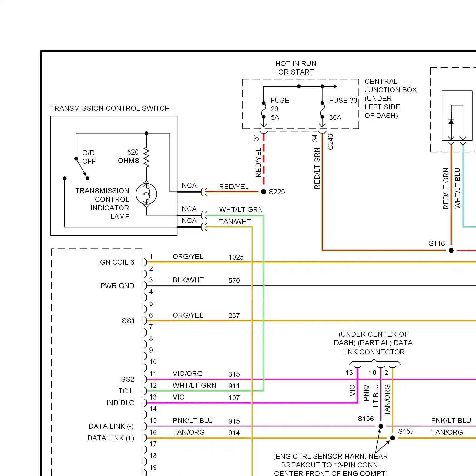Select circuit number 914
This screenshot has height=476, width=476.
pos(234,433)
